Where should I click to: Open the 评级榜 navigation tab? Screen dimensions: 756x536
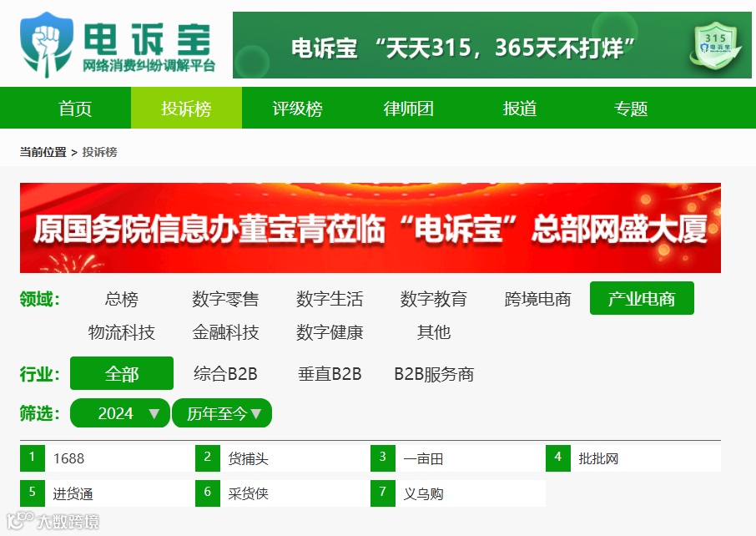coord(298,108)
